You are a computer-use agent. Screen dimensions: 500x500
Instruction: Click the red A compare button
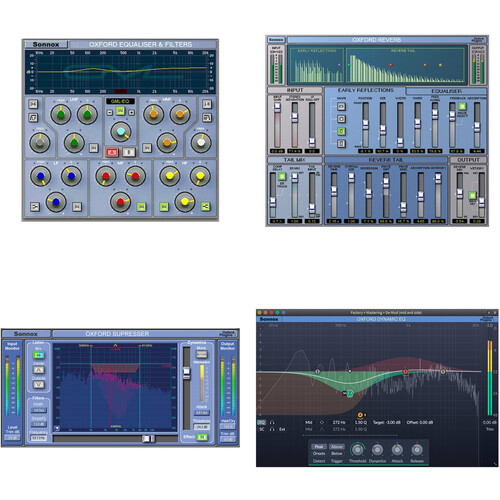point(112,153)
